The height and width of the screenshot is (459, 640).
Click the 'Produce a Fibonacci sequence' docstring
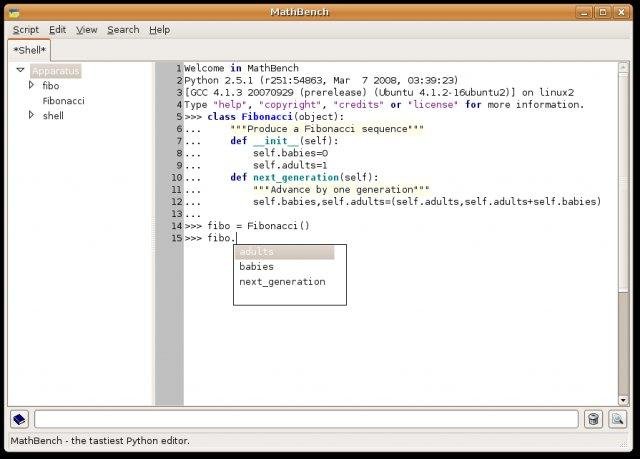point(327,129)
